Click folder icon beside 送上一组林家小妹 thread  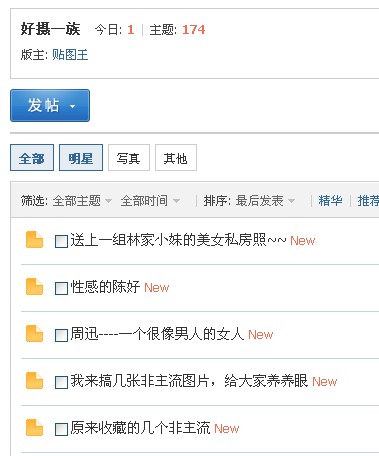34,240
